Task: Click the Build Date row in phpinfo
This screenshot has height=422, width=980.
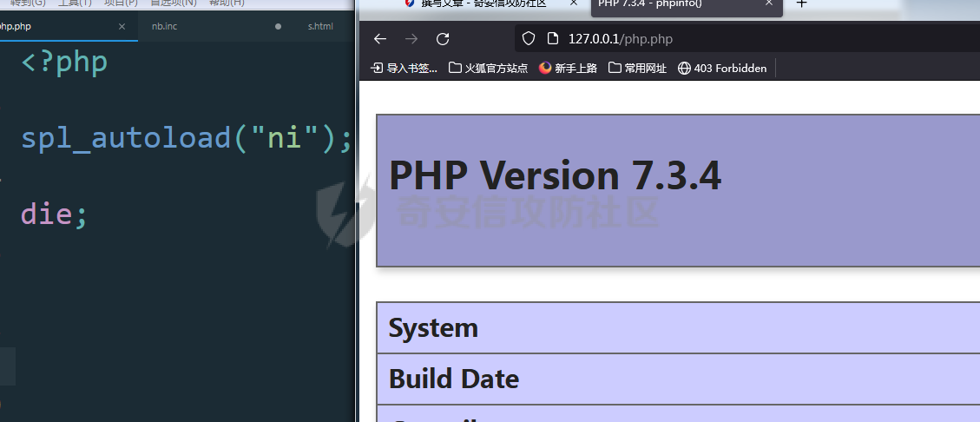Action: coord(678,379)
